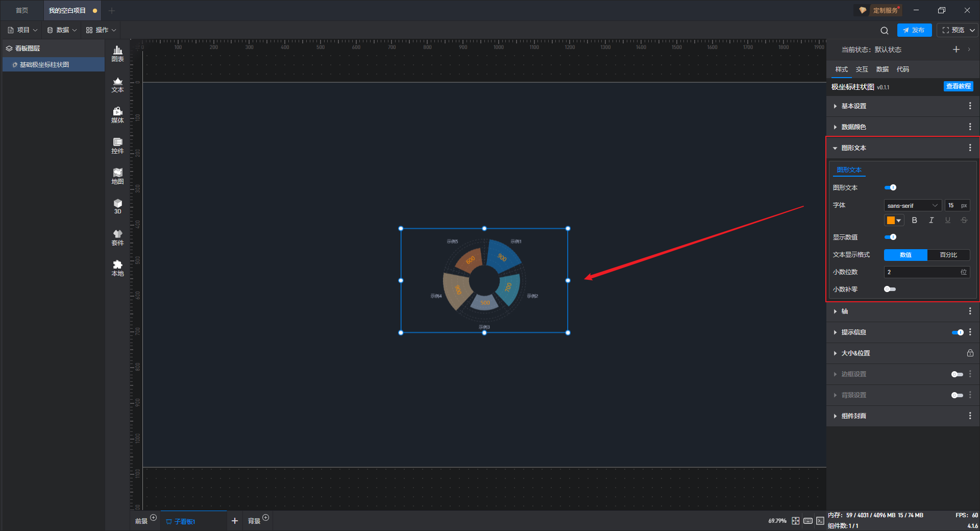The width and height of the screenshot is (980, 531).
Task: Open the 项目 menu
Action: (22, 30)
